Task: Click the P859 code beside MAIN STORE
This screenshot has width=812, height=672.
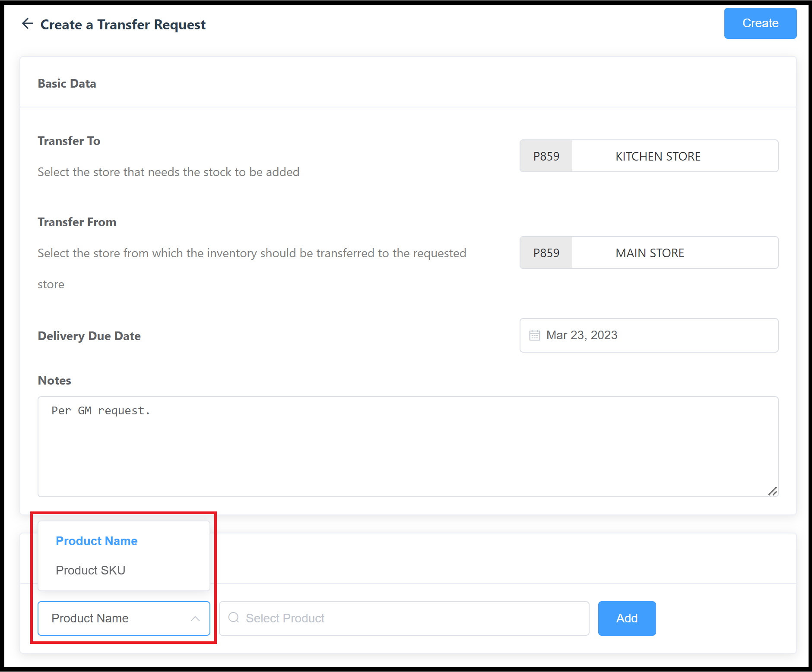Action: 546,253
